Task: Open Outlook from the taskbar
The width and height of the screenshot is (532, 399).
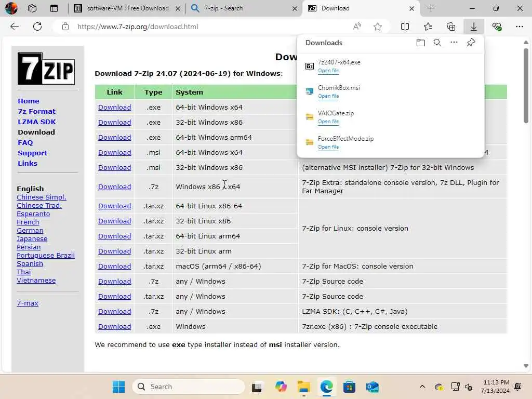Action: point(372,387)
